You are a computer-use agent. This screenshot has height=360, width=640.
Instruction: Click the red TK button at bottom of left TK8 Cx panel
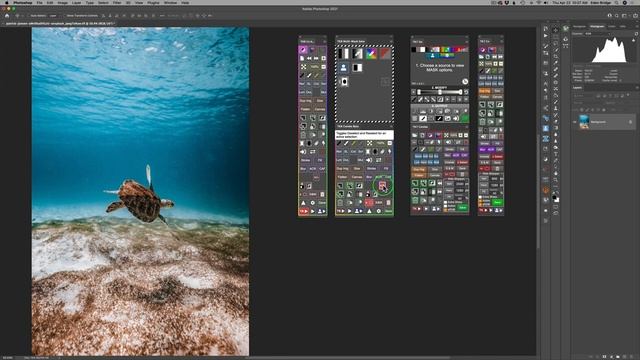pyautogui.click(x=304, y=211)
